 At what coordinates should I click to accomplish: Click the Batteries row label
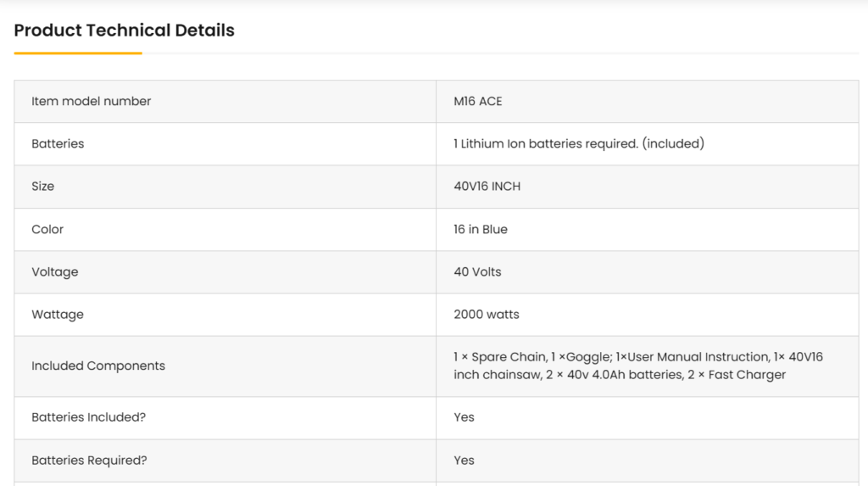coord(58,143)
